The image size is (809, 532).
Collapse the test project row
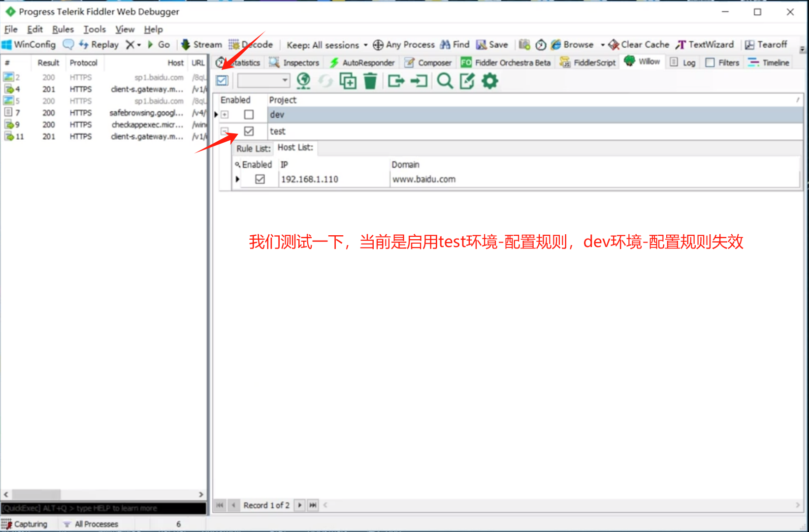(x=225, y=131)
